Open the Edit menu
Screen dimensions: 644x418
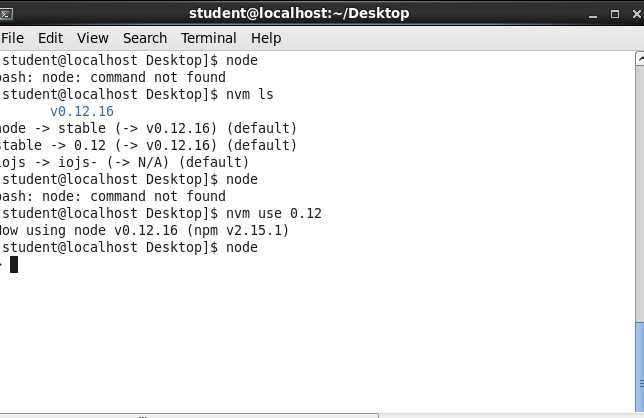pyautogui.click(x=51, y=38)
